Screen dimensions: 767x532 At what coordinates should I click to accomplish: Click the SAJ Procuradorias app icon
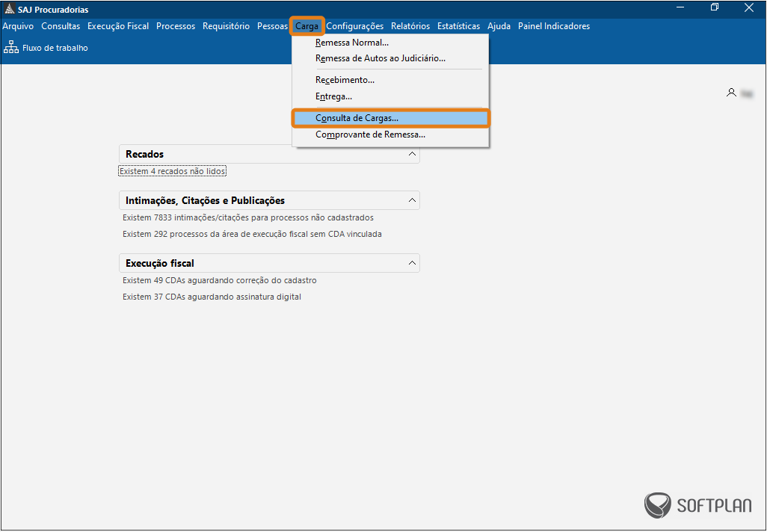click(9, 9)
